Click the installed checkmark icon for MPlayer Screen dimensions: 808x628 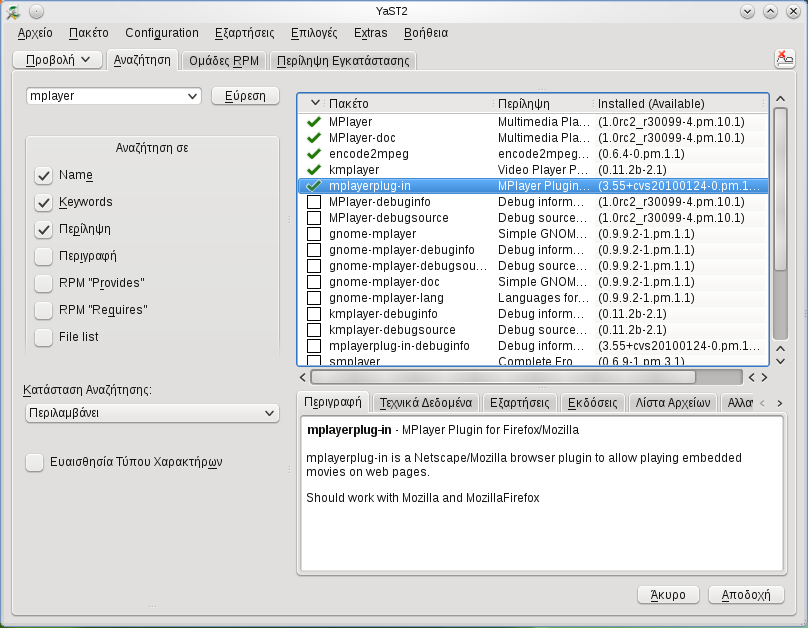pyautogui.click(x=314, y=122)
